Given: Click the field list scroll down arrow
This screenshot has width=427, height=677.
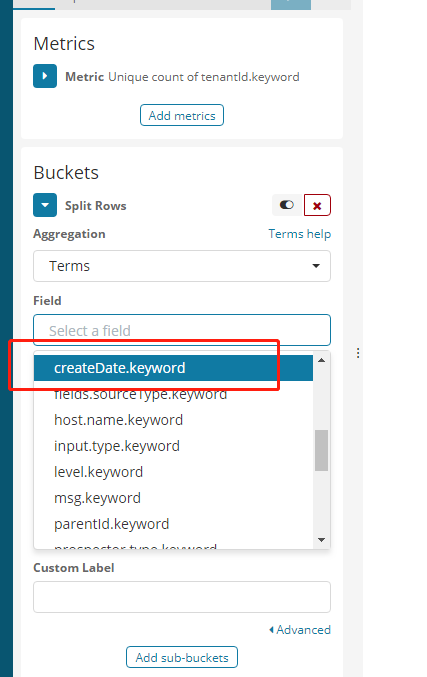Looking at the screenshot, I should tap(321, 540).
